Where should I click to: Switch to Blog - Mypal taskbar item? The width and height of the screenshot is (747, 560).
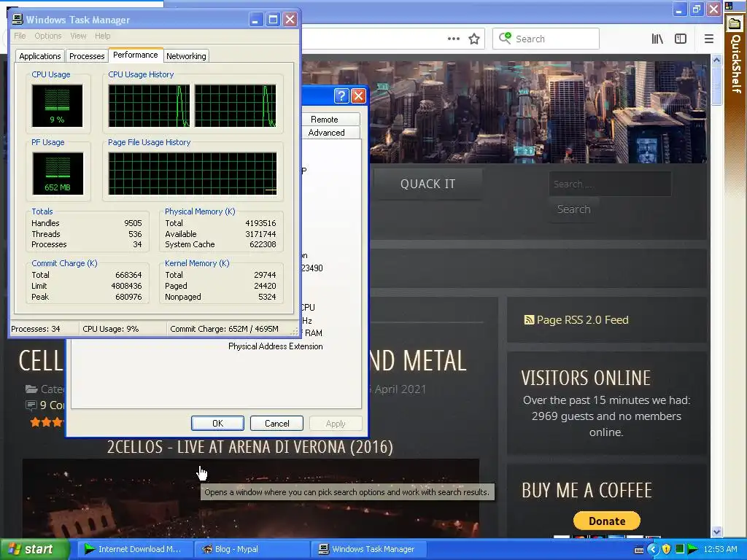pos(252,549)
